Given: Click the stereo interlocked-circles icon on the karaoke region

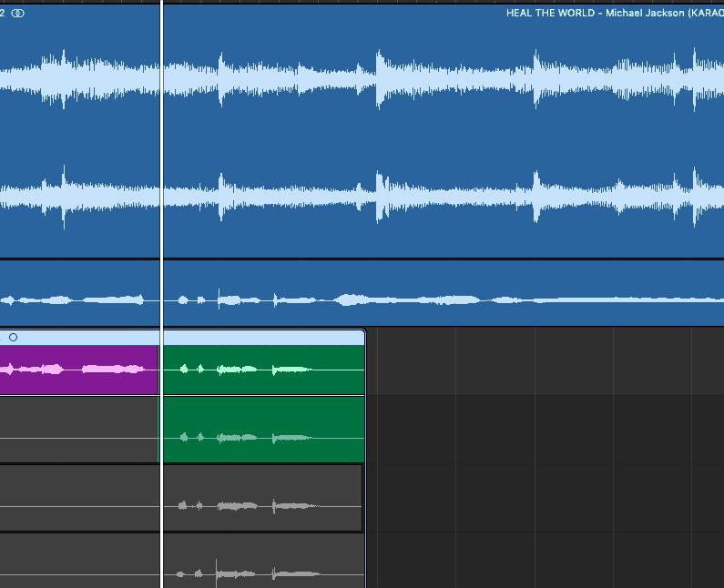Looking at the screenshot, I should [19, 13].
